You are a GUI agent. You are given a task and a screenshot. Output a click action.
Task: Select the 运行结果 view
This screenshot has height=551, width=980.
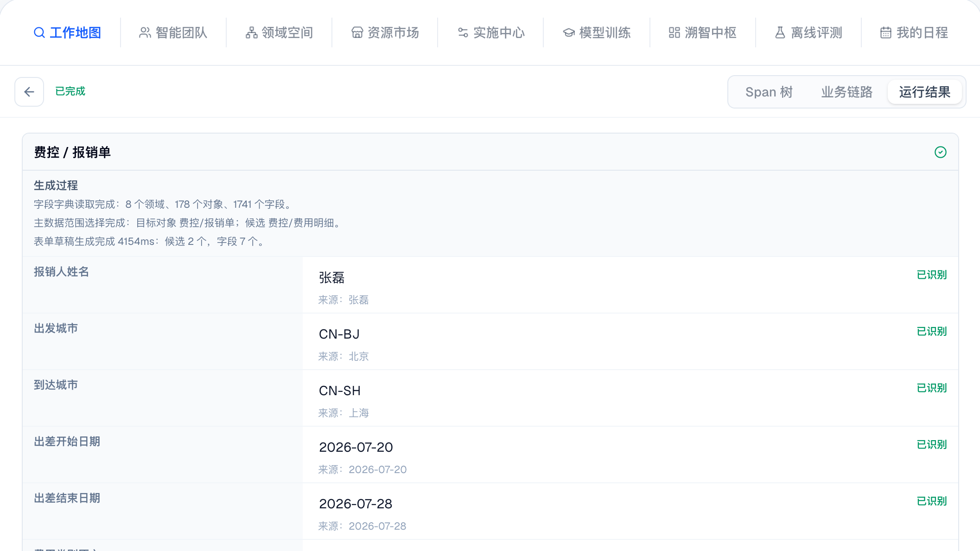coord(925,92)
